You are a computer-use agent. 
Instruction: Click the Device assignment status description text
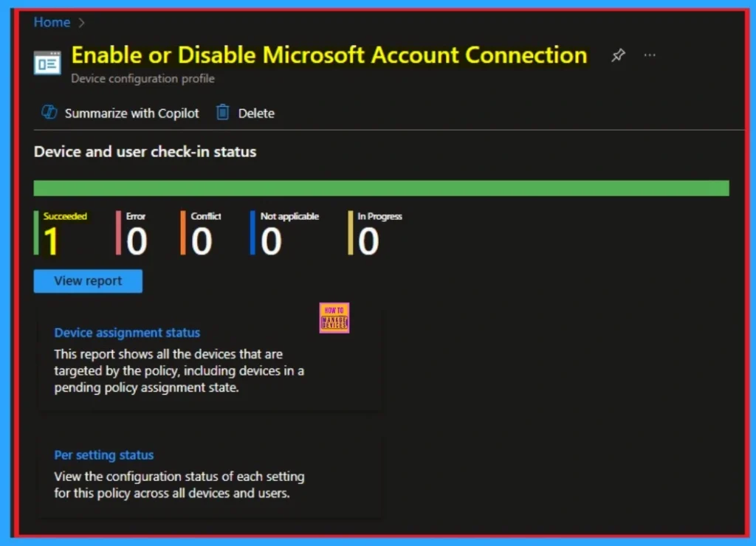tap(179, 370)
